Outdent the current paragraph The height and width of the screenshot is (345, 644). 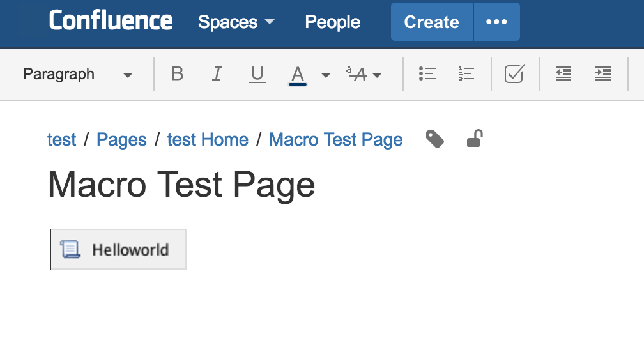click(563, 74)
